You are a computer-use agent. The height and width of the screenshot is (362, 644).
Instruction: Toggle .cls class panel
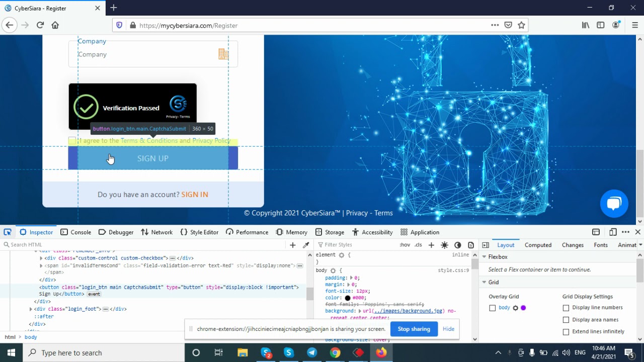[419, 245]
